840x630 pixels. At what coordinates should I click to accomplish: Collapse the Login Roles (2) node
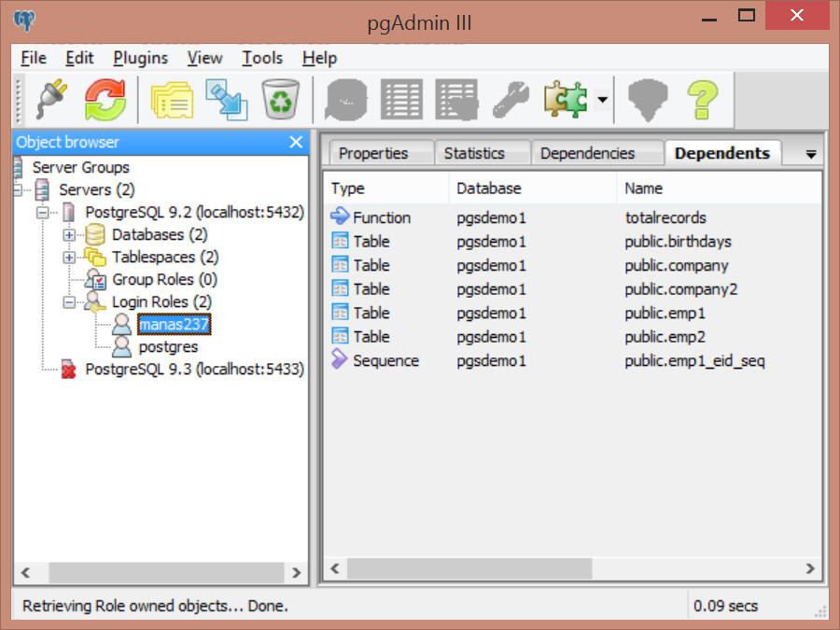tap(69, 302)
